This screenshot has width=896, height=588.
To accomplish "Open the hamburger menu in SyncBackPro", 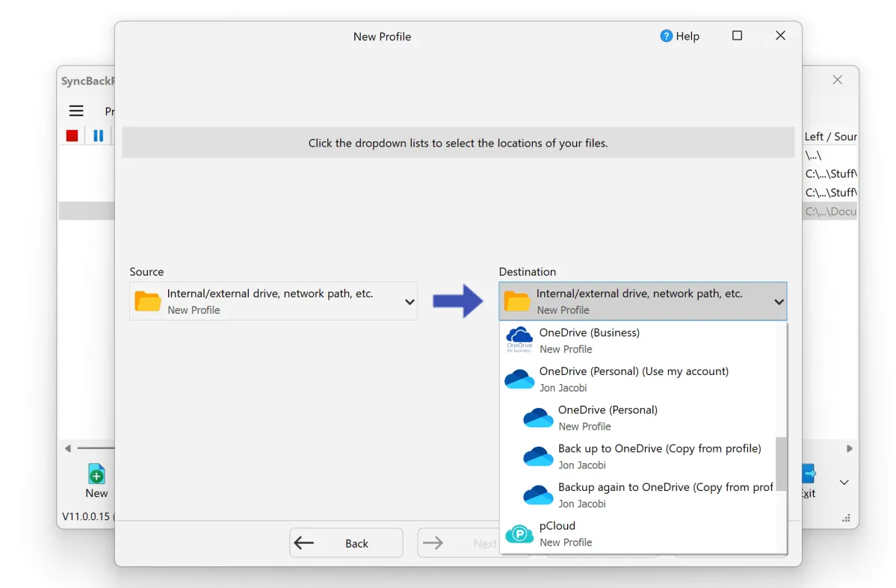I will (x=75, y=111).
